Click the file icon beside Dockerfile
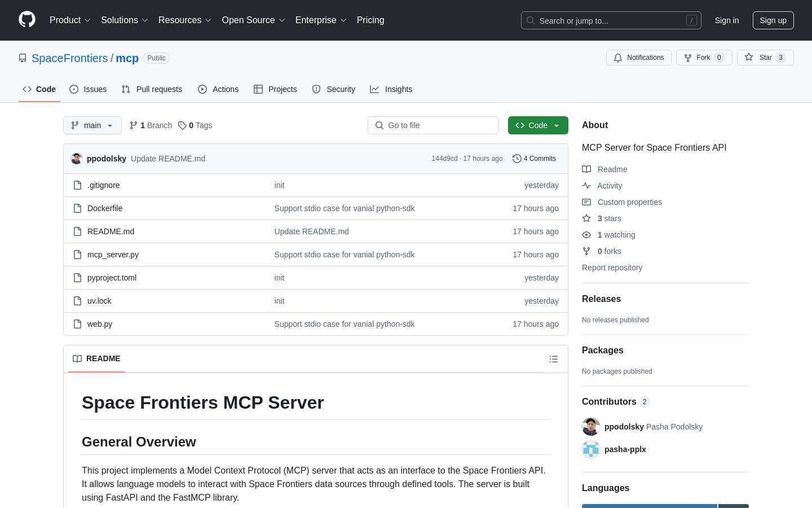 coord(78,208)
